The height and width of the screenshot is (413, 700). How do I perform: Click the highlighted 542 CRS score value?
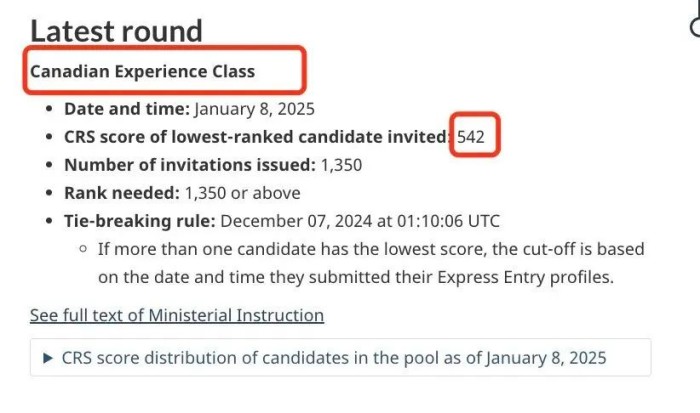click(471, 137)
